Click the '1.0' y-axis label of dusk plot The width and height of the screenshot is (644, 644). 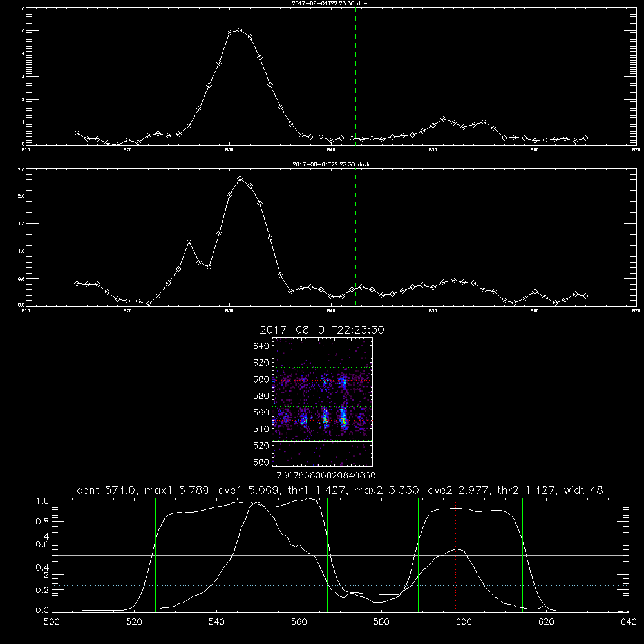coord(21,251)
